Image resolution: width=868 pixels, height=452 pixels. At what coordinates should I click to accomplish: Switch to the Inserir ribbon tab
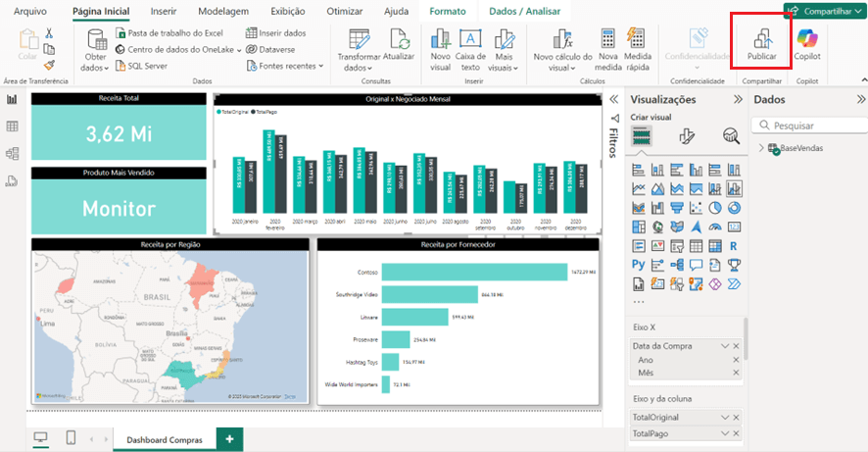click(x=164, y=11)
